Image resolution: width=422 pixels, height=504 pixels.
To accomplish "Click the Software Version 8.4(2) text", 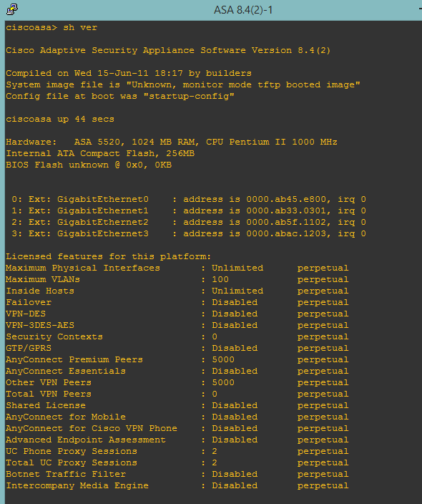I will pos(265,50).
